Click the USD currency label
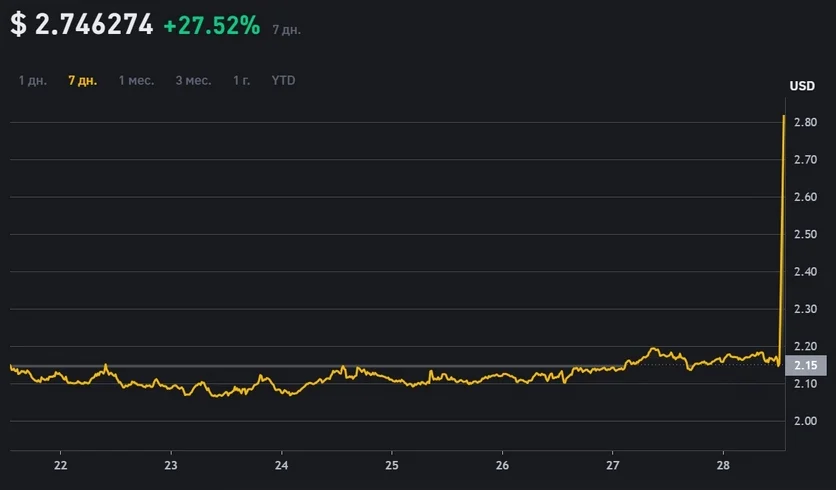Viewport: 836px width, 490px height. [802, 86]
